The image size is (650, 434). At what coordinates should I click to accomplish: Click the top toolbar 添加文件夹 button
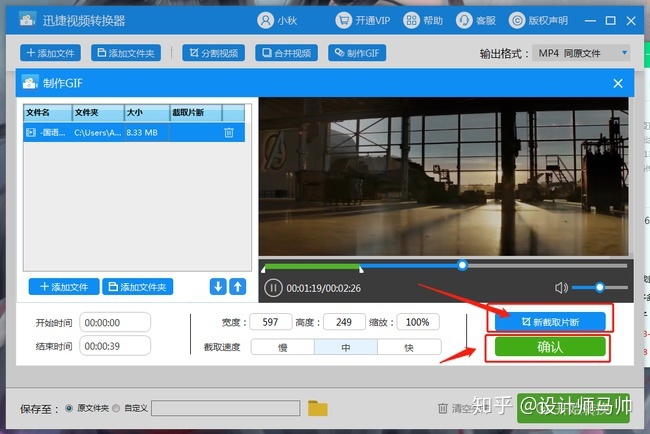(x=126, y=53)
